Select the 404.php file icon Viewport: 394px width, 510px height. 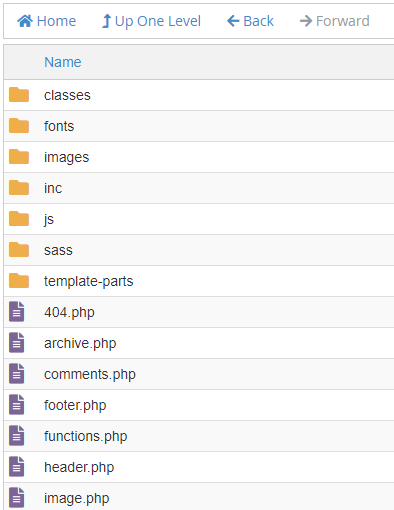point(17,311)
